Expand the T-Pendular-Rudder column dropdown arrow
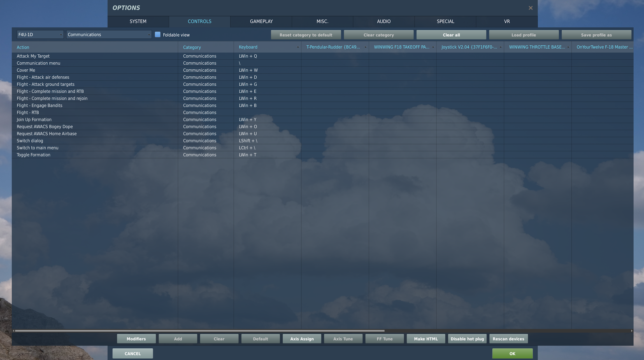This screenshot has width=644, height=360. pos(365,47)
